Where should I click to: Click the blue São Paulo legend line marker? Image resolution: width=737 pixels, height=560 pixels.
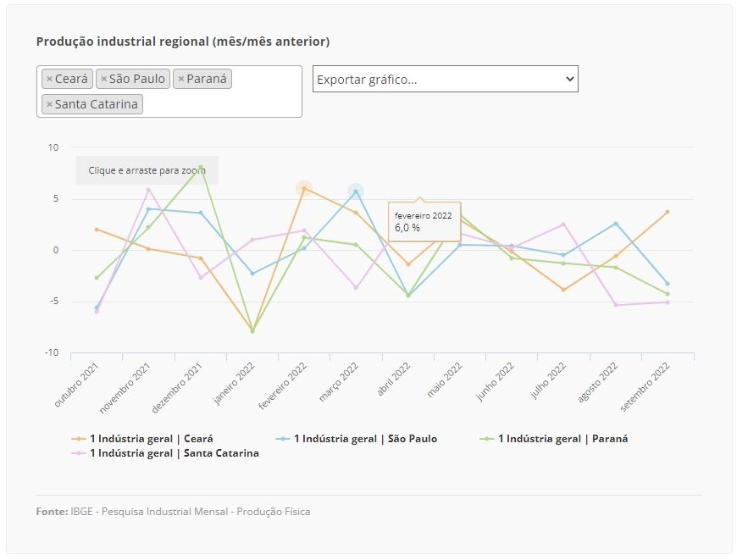282,439
